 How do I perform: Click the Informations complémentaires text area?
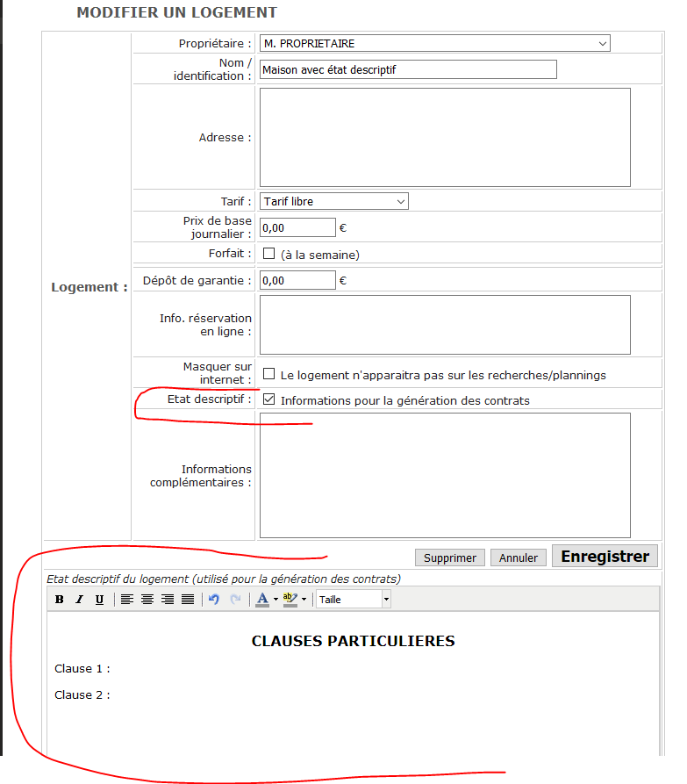coord(445,476)
